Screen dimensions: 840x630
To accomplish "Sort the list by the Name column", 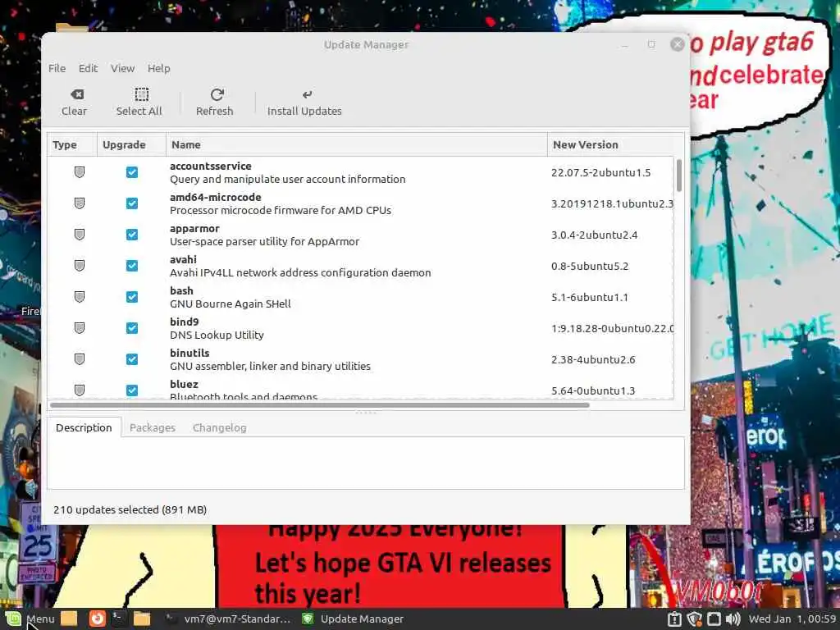I will pyautogui.click(x=356, y=144).
